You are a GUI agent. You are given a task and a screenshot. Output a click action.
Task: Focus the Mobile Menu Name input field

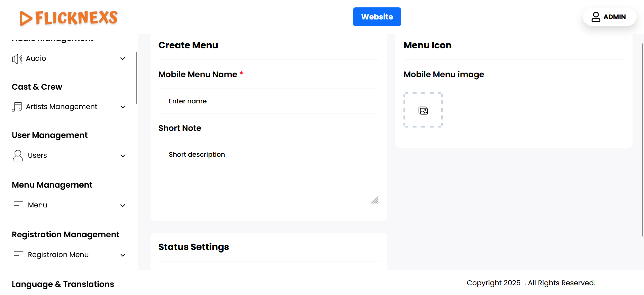tap(269, 101)
